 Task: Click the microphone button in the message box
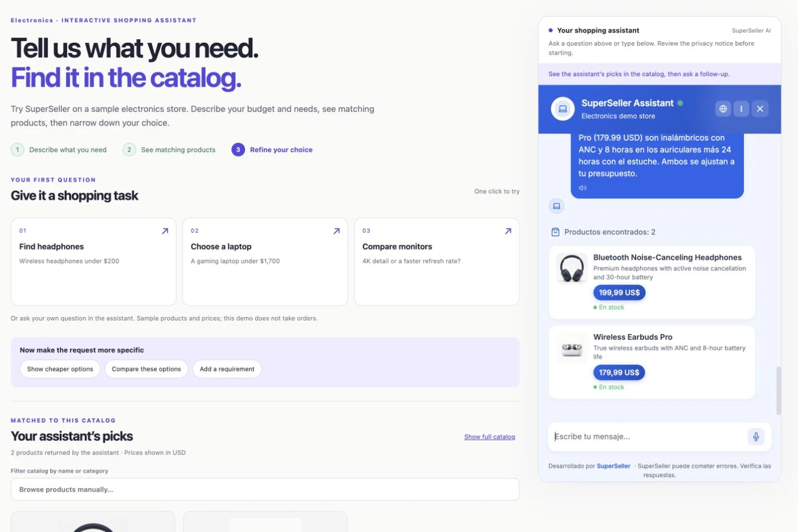tap(756, 437)
